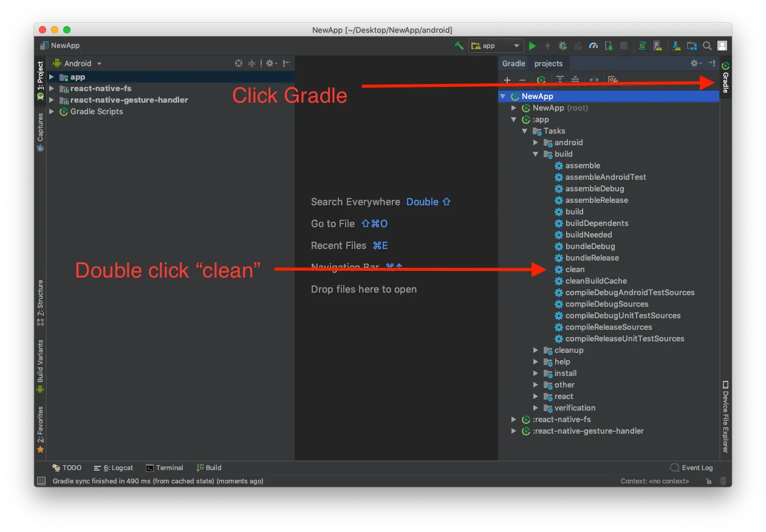Open the Terminal tool window

[165, 468]
